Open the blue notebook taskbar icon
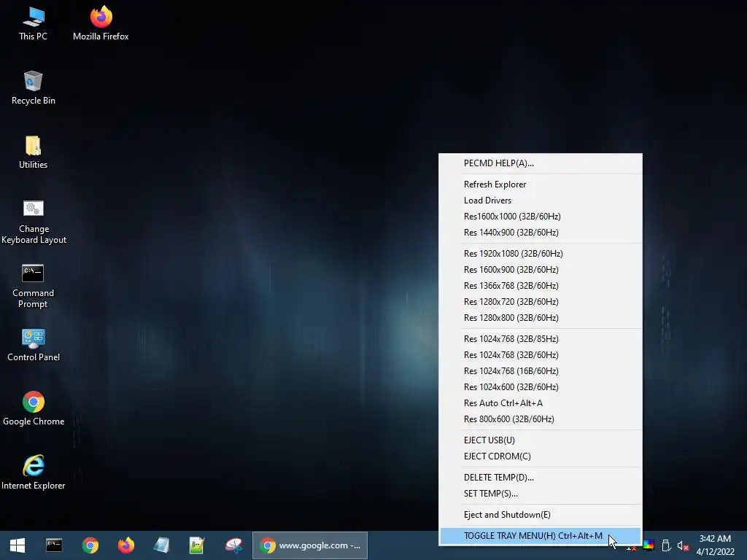This screenshot has width=747, height=560. pyautogui.click(x=161, y=545)
